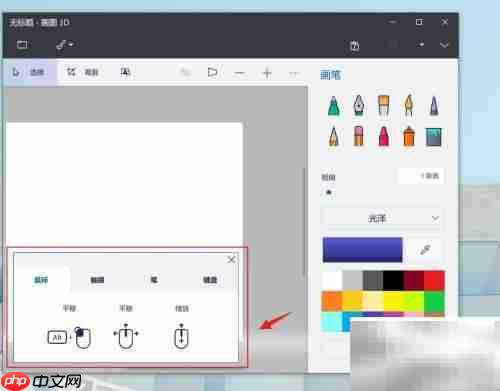Click the thickness pixel value field
This screenshot has width=500, height=391.
(x=422, y=176)
